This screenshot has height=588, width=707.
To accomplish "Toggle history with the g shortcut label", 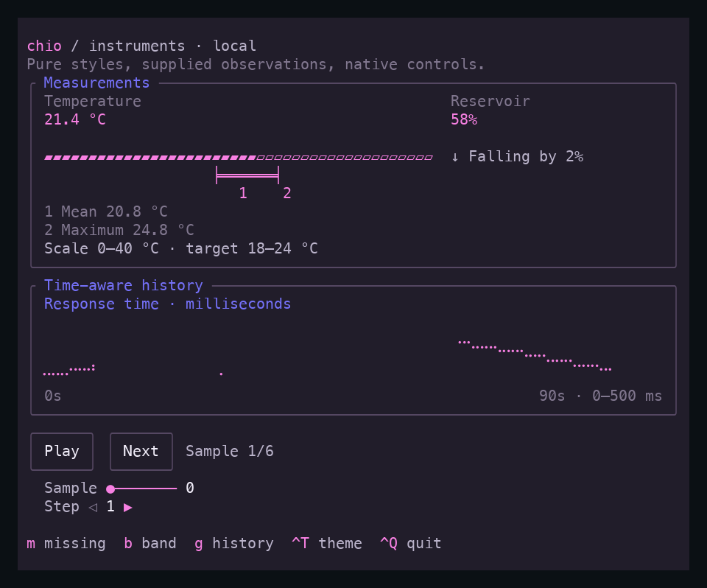I will (234, 543).
